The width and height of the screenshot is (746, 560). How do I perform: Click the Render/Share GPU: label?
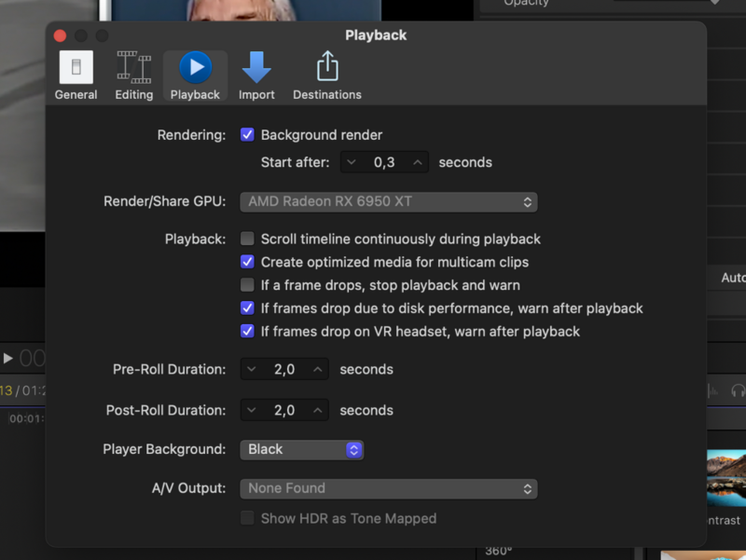[165, 201]
